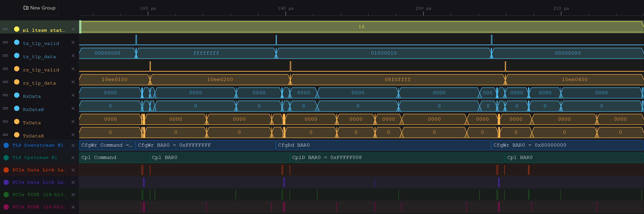Select the CfgRd BAR0 downstream packet

point(384,145)
